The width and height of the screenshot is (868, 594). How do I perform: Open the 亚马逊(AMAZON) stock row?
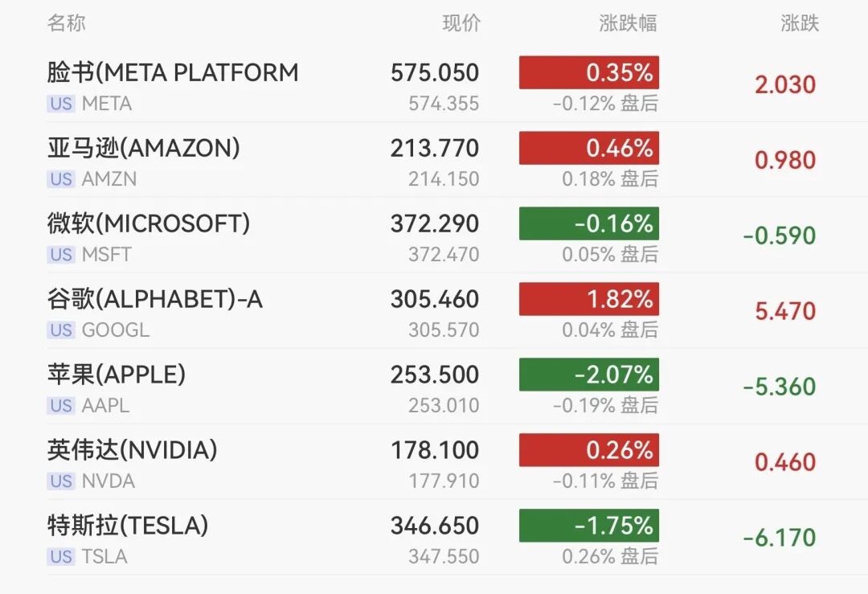pos(144,148)
